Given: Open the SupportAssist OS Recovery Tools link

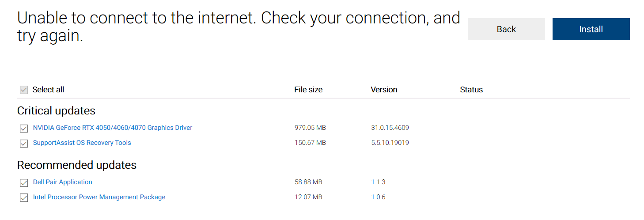Looking at the screenshot, I should [82, 143].
